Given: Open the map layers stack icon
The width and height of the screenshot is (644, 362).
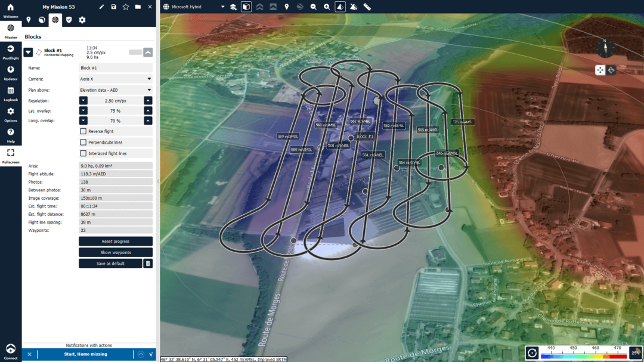Looking at the screenshot, I should coord(233,7).
